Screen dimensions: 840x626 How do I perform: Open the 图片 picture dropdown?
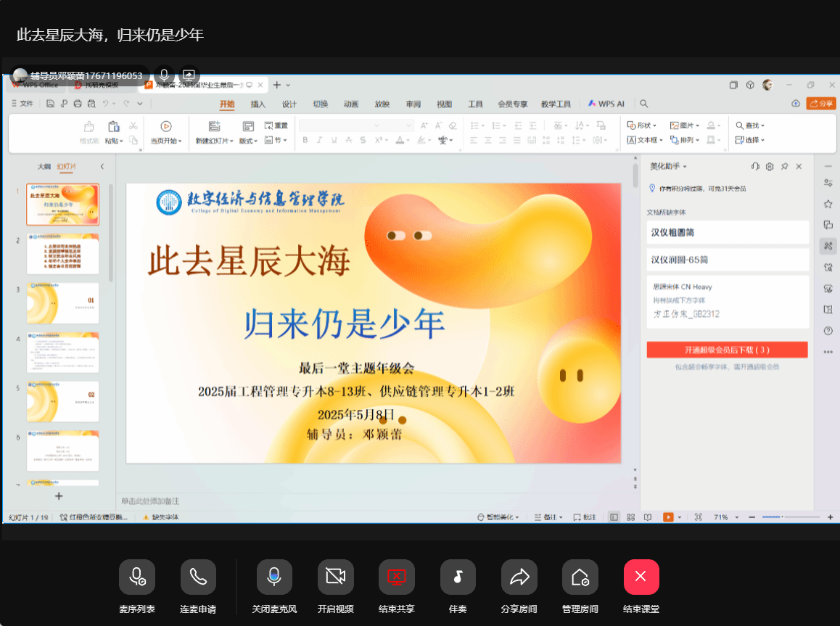click(x=685, y=125)
